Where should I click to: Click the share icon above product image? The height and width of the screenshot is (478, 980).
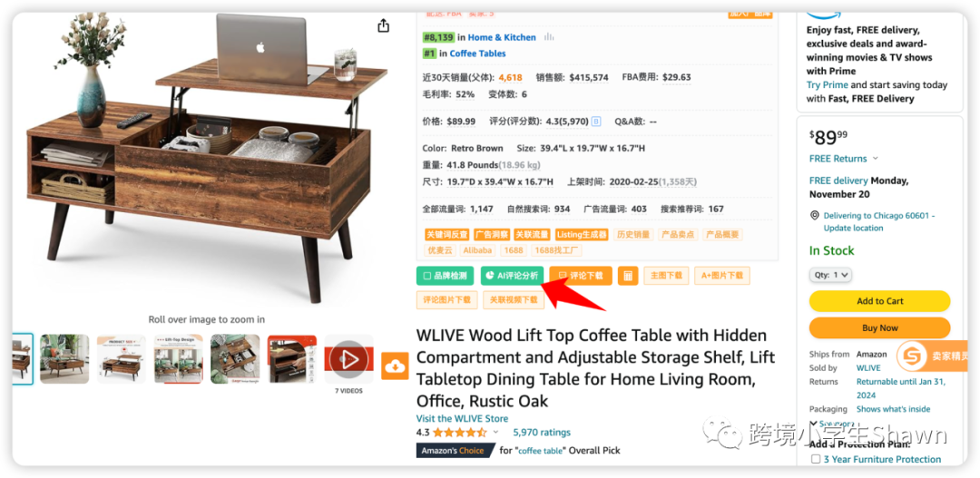(x=383, y=25)
